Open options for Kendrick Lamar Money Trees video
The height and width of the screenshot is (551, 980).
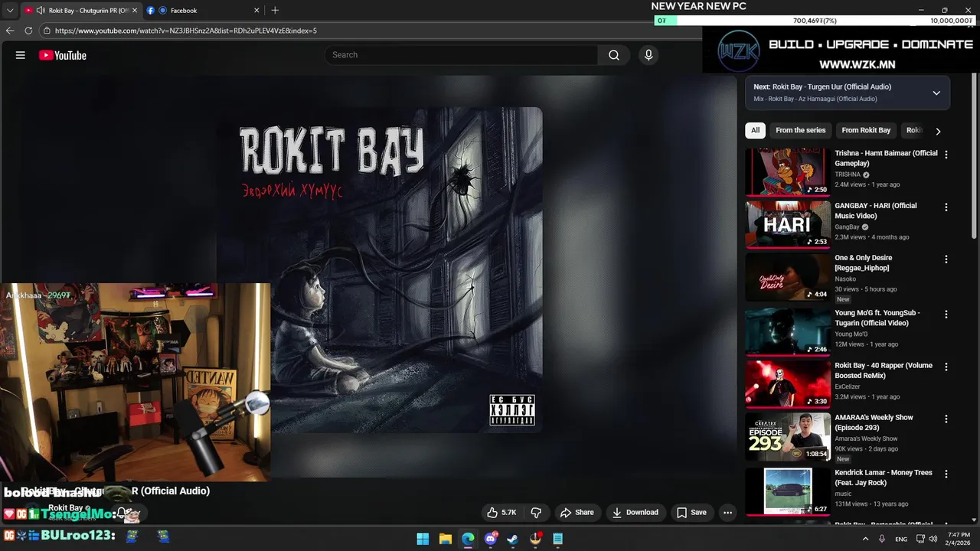(x=946, y=474)
